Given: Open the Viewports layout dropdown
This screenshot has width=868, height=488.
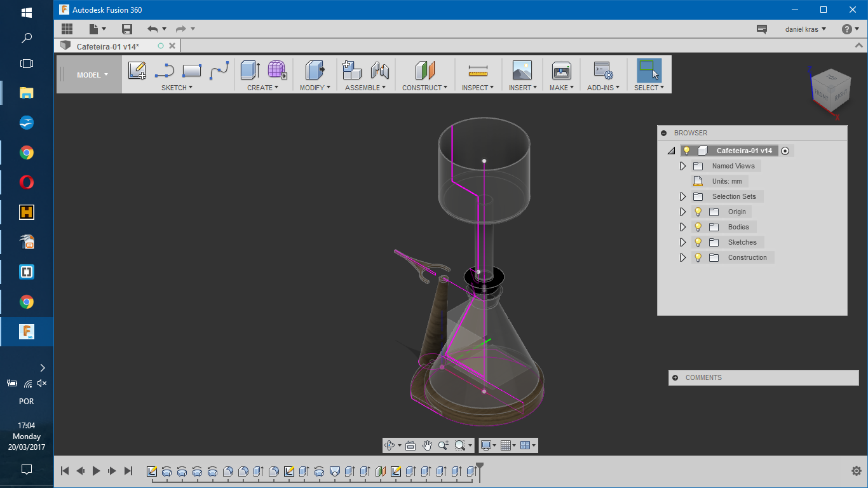Looking at the screenshot, I should pos(528,445).
